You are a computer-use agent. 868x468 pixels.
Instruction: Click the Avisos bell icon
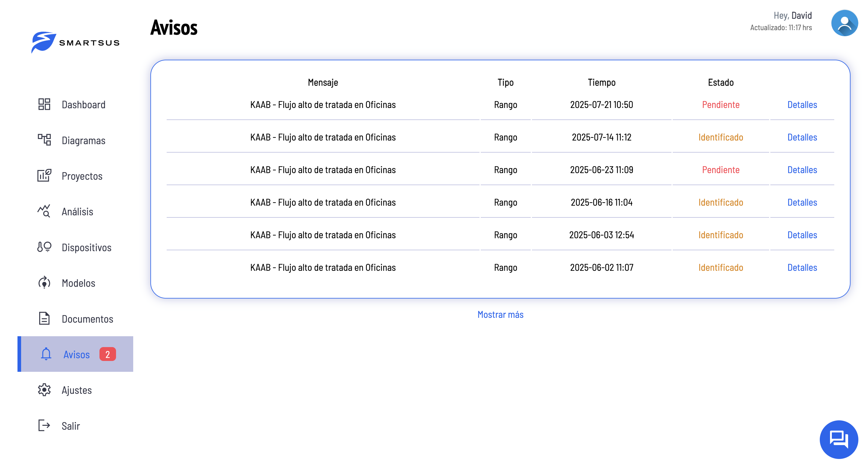coord(46,354)
